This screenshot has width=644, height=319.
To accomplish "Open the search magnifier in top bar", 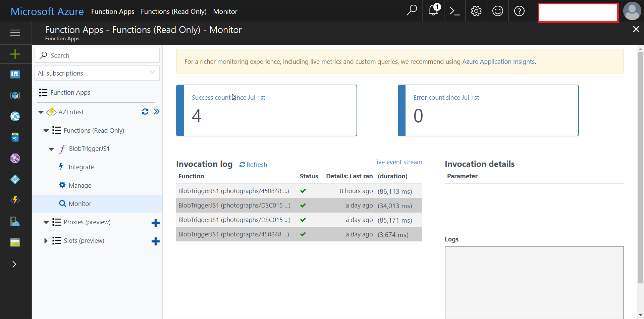I will (x=412, y=11).
